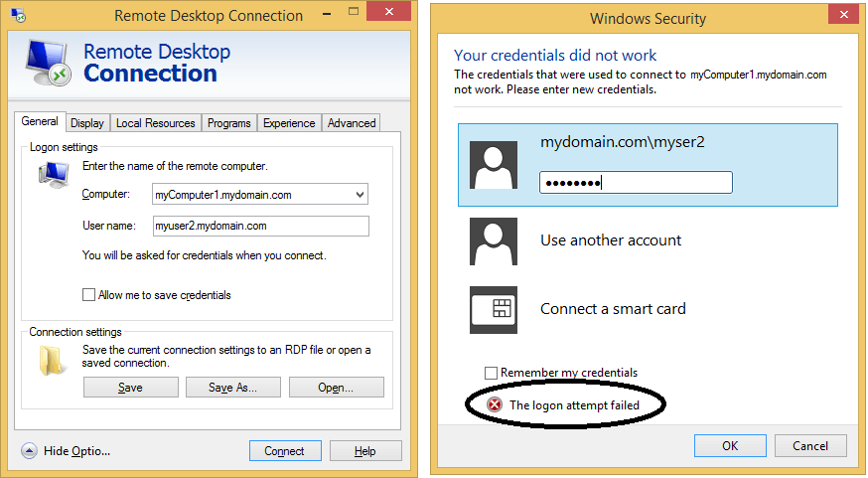Screen dimensions: 868x478
Task: Minimize the Remote Desktop Connection window
Action: (327, 12)
